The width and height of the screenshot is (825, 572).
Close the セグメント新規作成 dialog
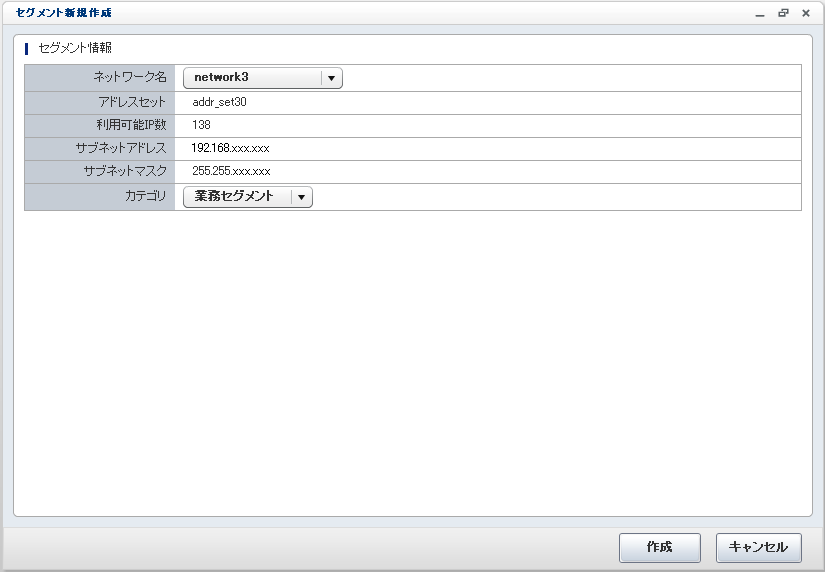tap(806, 13)
